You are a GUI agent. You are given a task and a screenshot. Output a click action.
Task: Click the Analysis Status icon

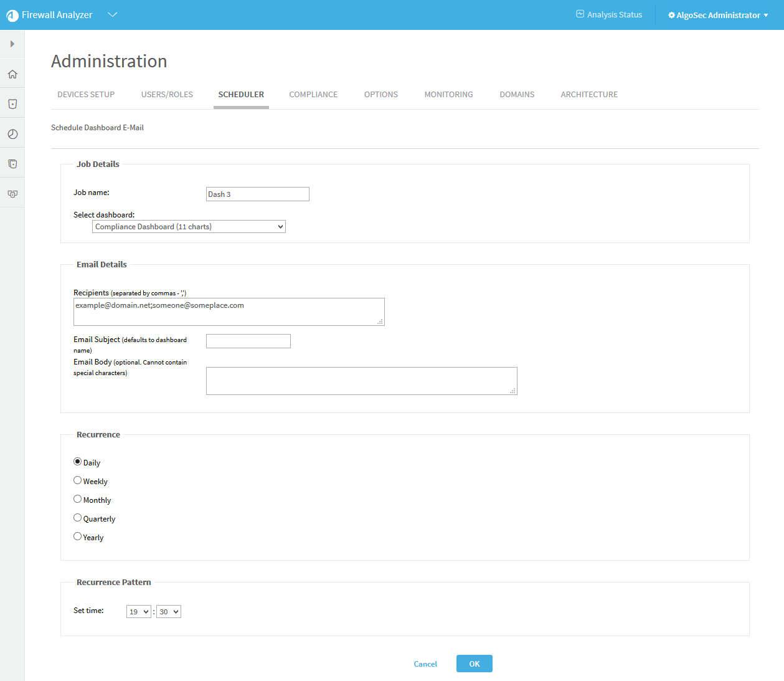point(580,14)
